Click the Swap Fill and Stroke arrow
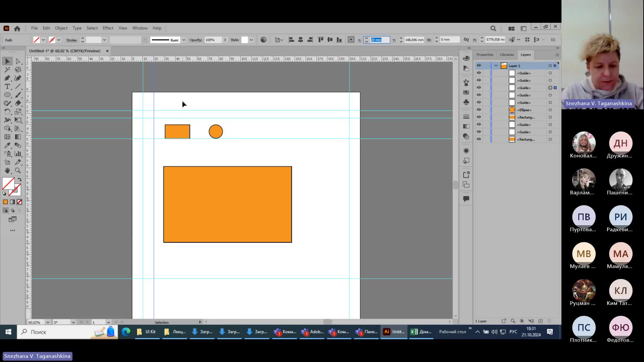Screen dimensions: 644x362 click(x=19, y=180)
